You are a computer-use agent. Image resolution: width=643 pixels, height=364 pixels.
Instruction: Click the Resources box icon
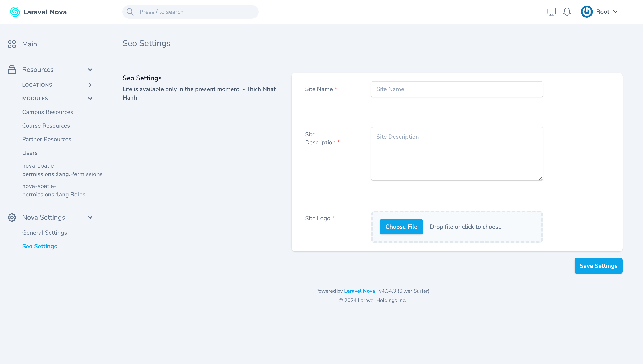(x=12, y=69)
